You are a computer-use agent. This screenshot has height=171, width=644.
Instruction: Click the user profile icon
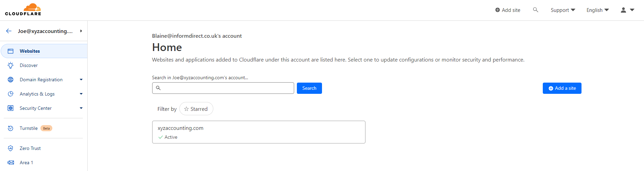tap(623, 10)
